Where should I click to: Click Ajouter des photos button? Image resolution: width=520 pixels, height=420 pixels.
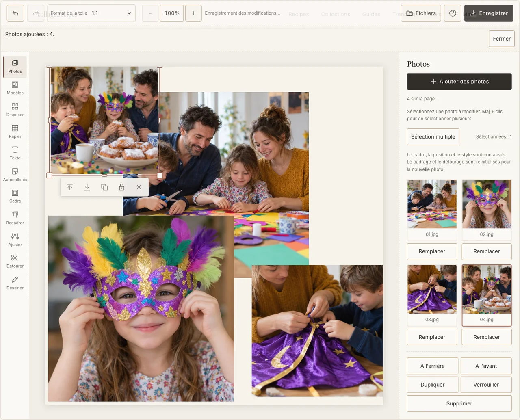pos(459,81)
